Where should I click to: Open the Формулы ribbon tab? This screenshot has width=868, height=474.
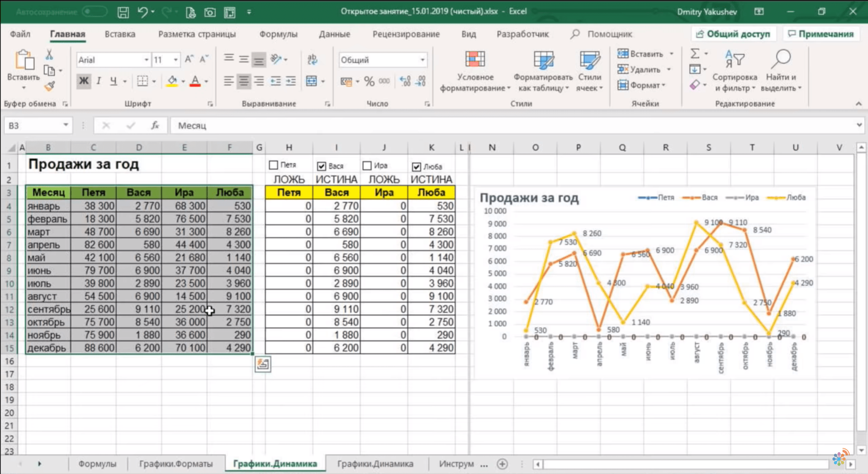coord(278,34)
